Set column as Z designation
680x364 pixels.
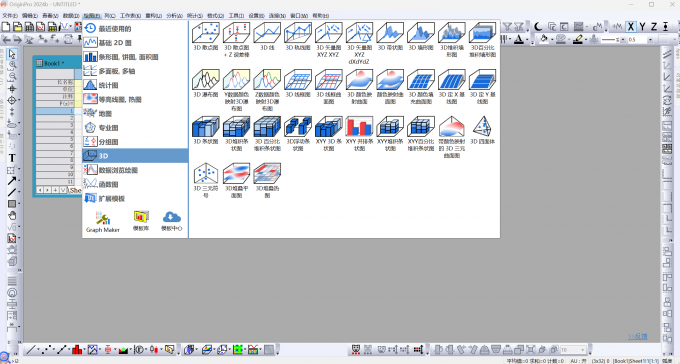[654, 27]
